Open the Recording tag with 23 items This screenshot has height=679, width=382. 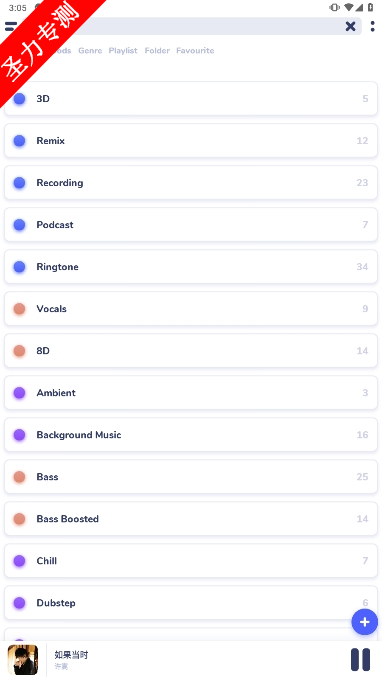191,182
